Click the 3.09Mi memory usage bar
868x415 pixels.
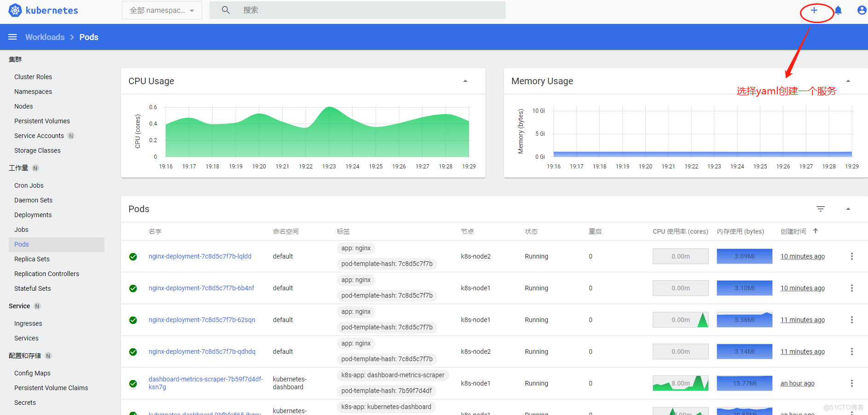click(x=744, y=256)
